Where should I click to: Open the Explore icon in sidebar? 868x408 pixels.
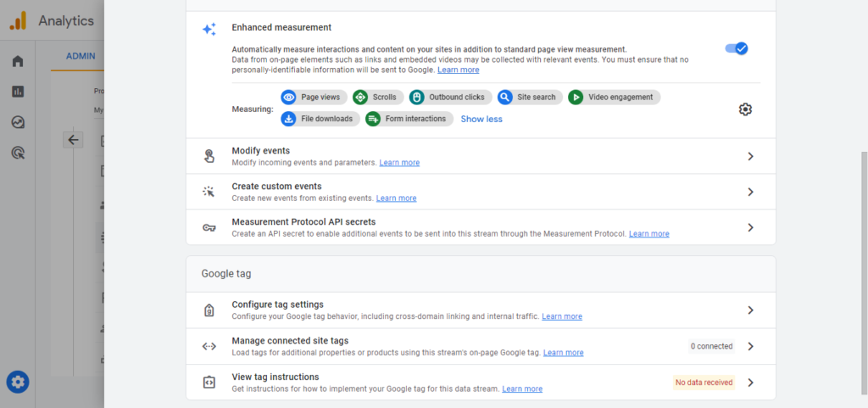point(18,122)
